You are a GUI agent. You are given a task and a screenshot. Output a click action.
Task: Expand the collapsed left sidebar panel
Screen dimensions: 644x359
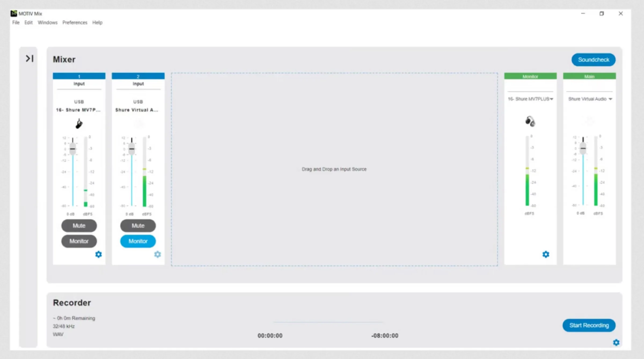[29, 58]
